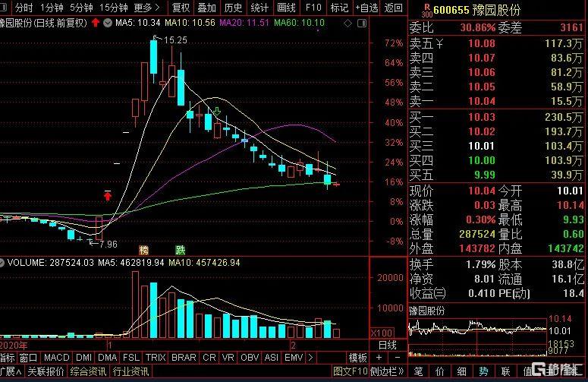
Task: Click the green down arrow marker on candlestick
Action: (x=217, y=111)
